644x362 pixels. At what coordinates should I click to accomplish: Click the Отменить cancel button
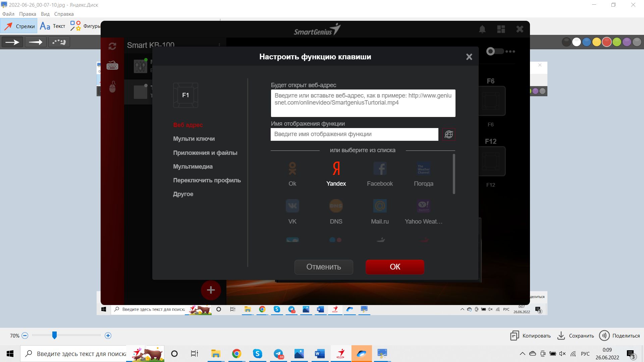[x=324, y=267]
